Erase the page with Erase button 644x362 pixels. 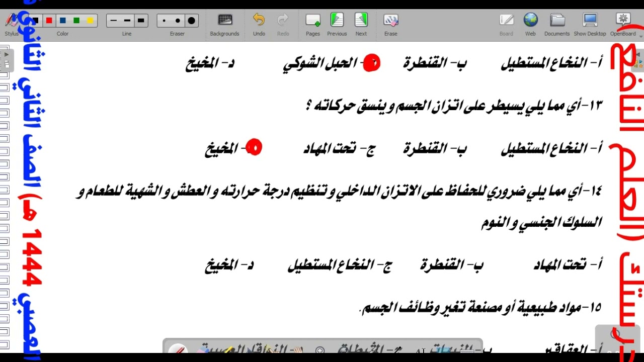pos(390,25)
